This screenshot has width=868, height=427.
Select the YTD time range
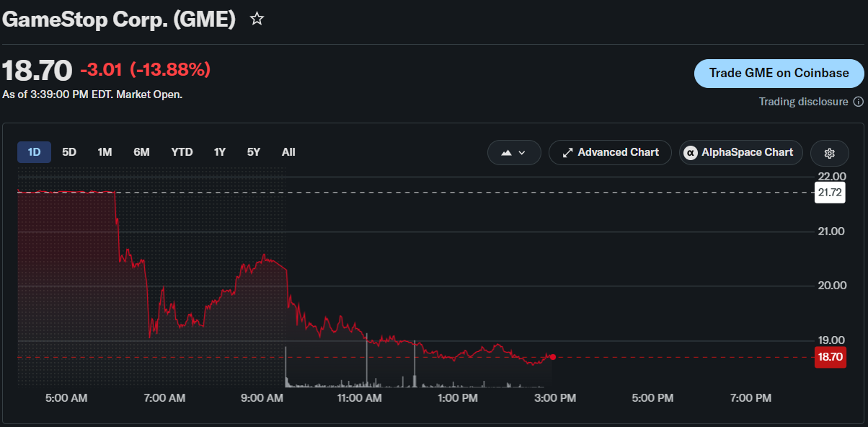pos(182,152)
